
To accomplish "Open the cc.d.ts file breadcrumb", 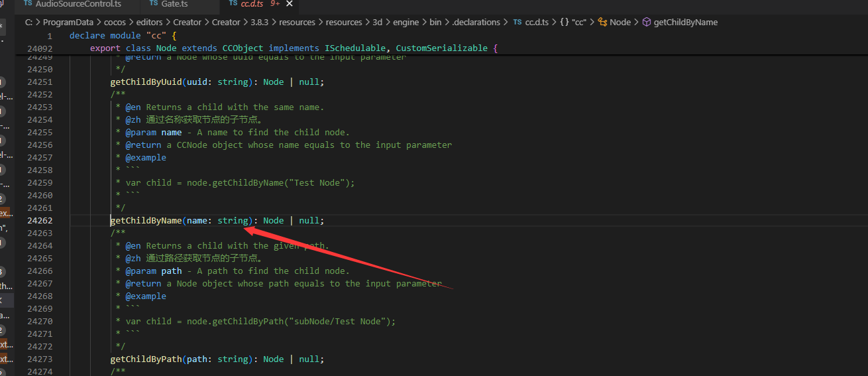I will pyautogui.click(x=536, y=22).
